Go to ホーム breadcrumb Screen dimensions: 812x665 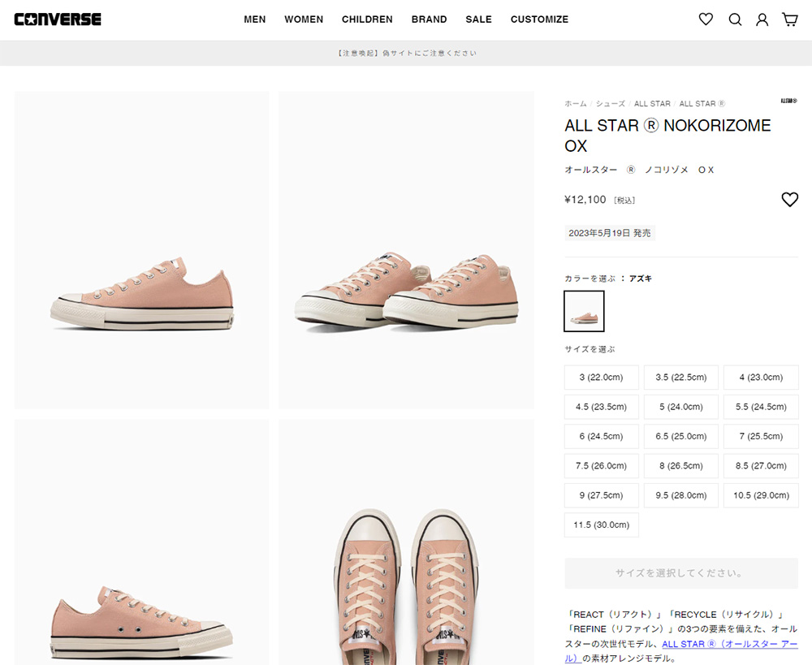[x=576, y=104]
